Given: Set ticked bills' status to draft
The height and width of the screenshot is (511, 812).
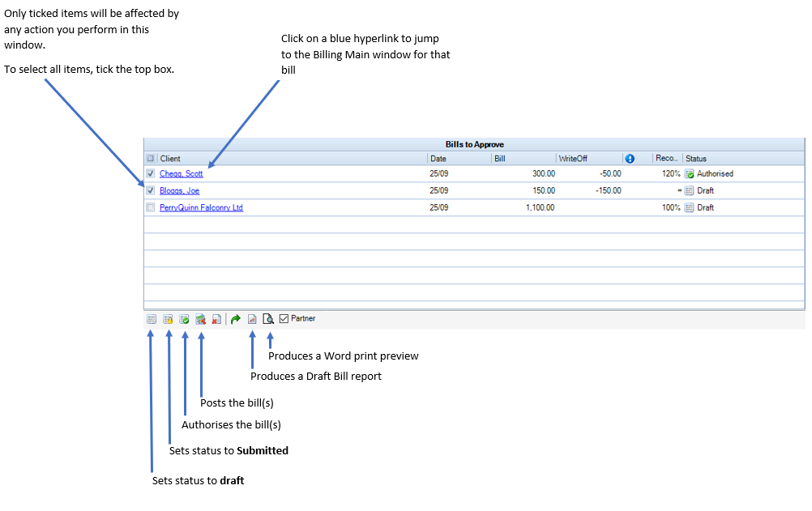Looking at the screenshot, I should 152,319.
